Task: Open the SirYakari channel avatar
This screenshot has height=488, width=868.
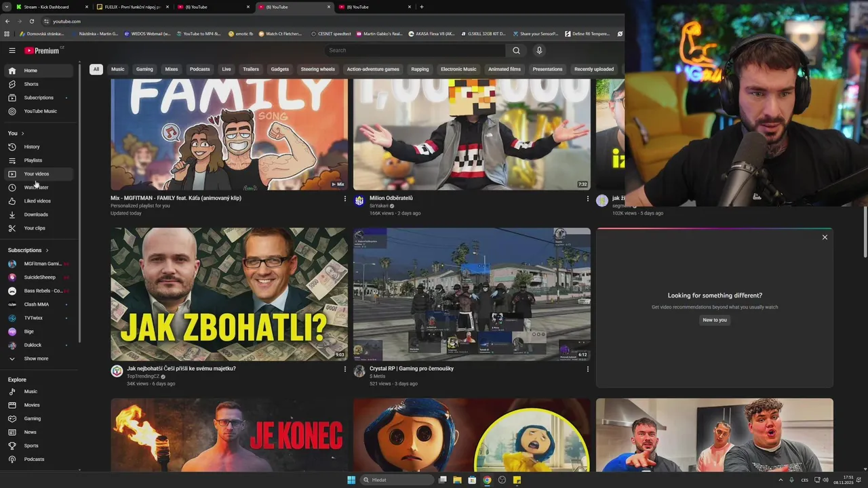Action: coord(359,201)
